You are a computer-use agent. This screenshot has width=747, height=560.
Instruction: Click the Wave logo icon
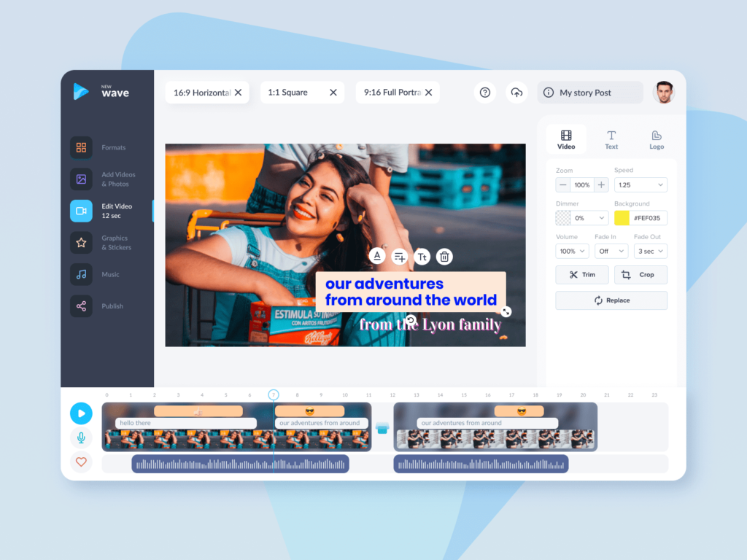(81, 91)
